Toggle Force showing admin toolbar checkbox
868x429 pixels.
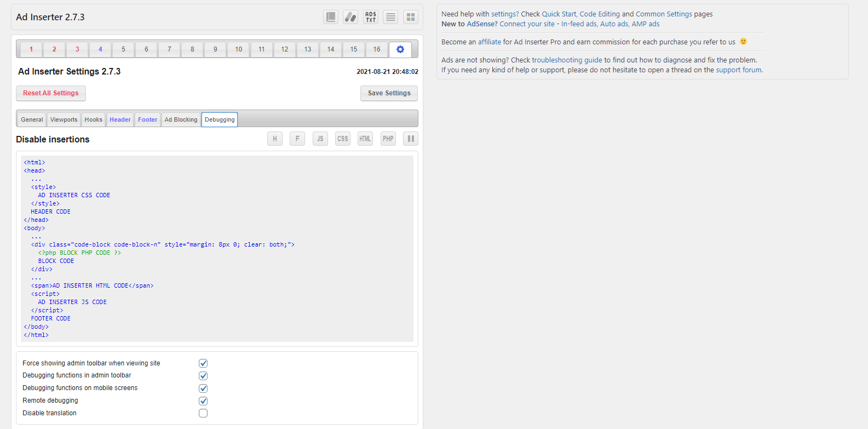click(x=203, y=363)
